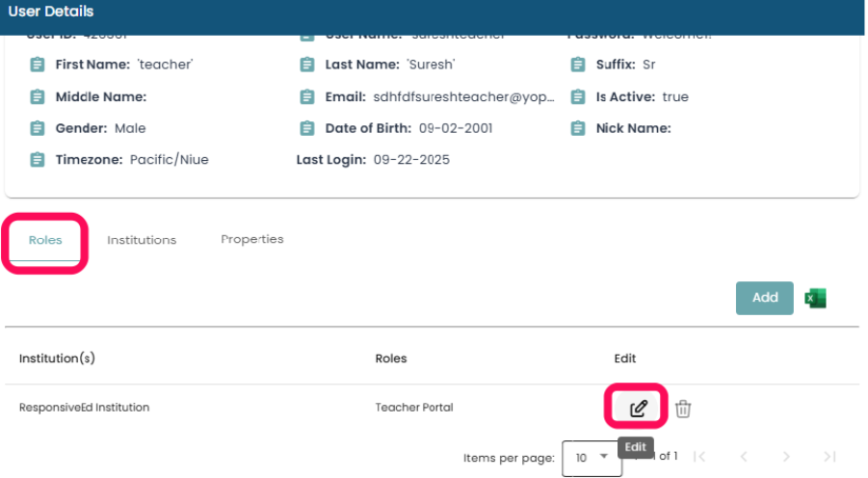Click the clipboard icon next to Is Active

[x=578, y=97]
